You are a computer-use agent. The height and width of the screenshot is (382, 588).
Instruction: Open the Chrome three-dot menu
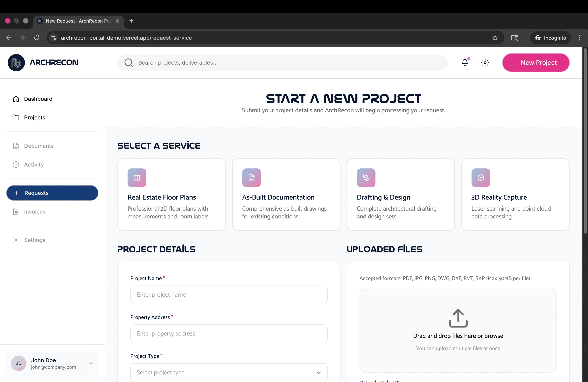point(579,38)
